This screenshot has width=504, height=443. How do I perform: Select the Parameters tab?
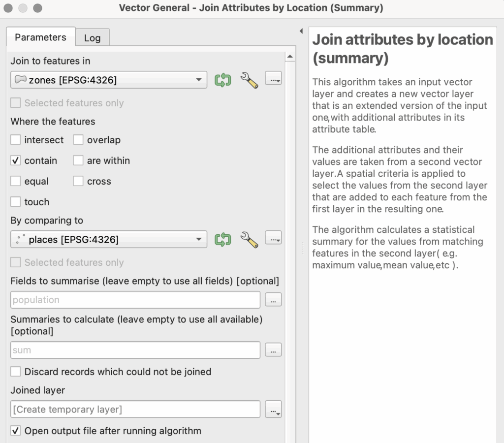click(40, 37)
